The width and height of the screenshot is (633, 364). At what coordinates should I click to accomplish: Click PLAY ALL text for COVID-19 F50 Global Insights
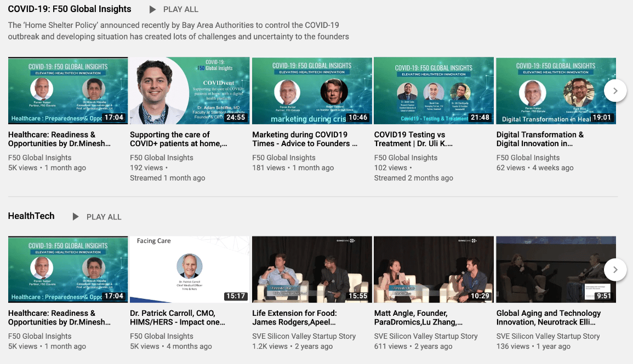180,9
